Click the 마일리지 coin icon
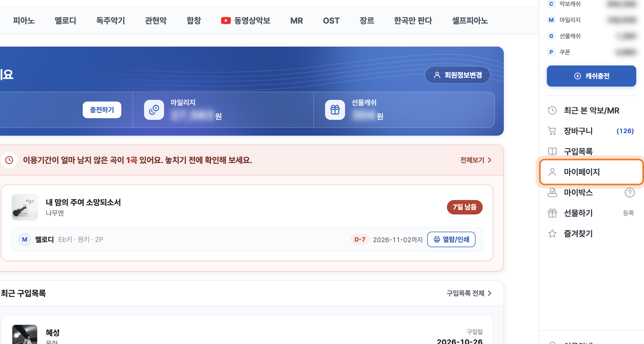This screenshot has height=344, width=644. 154,110
